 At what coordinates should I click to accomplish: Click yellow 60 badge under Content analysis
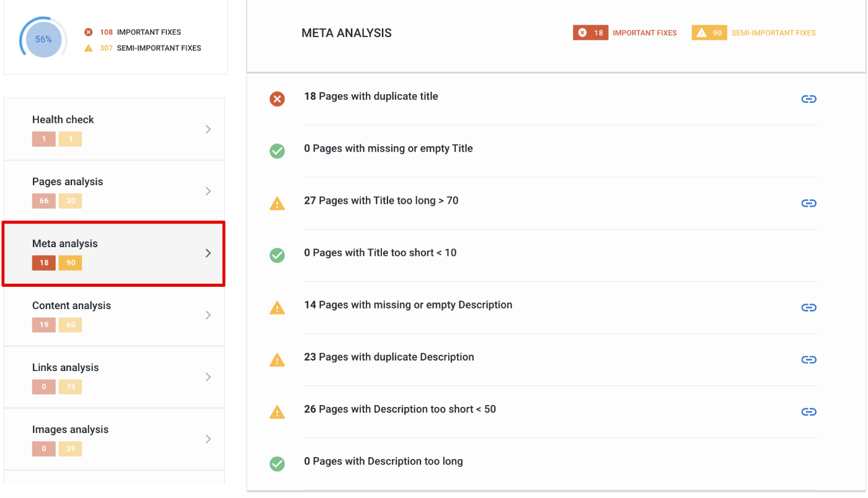(x=71, y=325)
